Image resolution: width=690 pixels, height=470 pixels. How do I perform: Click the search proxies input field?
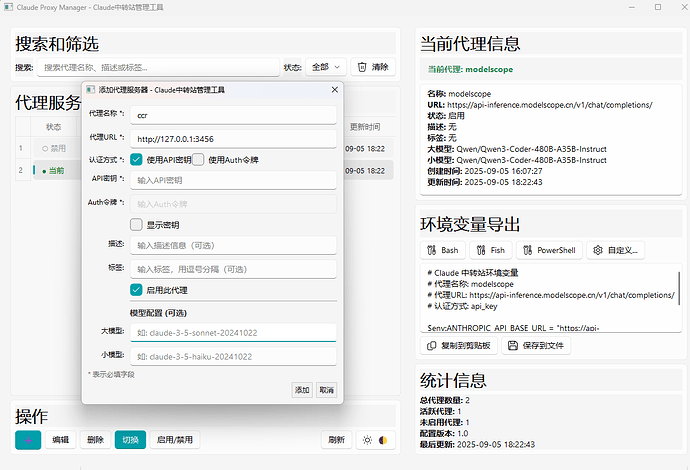(158, 67)
